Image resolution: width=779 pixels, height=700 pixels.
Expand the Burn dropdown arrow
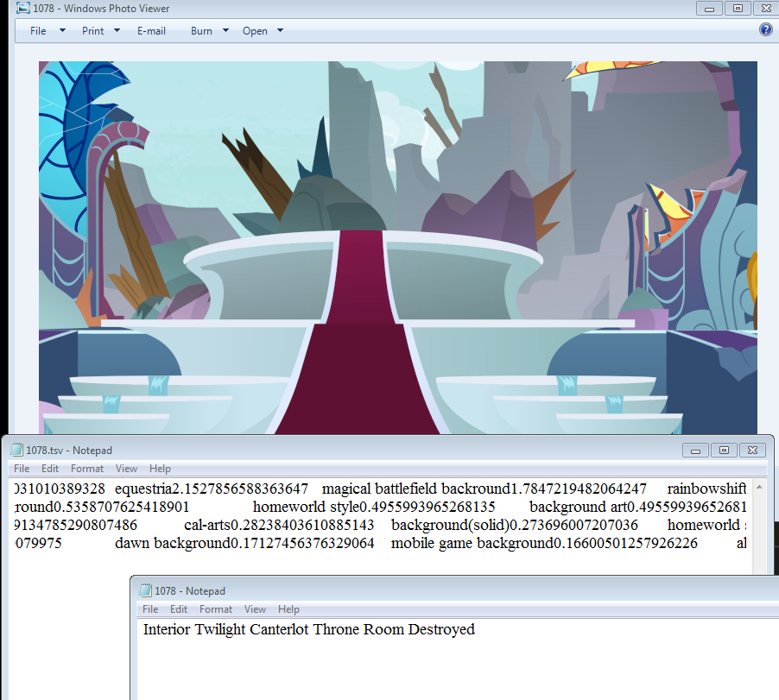(225, 31)
